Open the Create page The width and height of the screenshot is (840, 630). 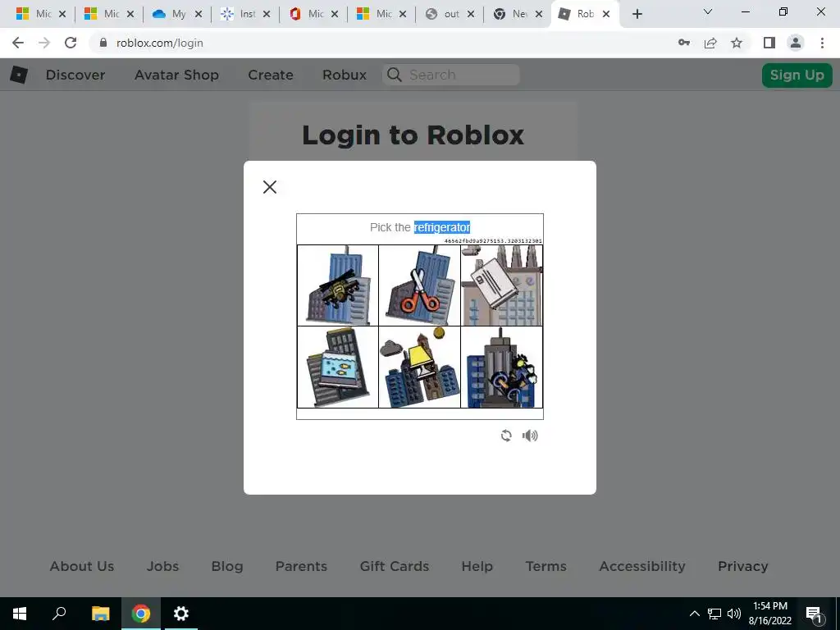271,75
